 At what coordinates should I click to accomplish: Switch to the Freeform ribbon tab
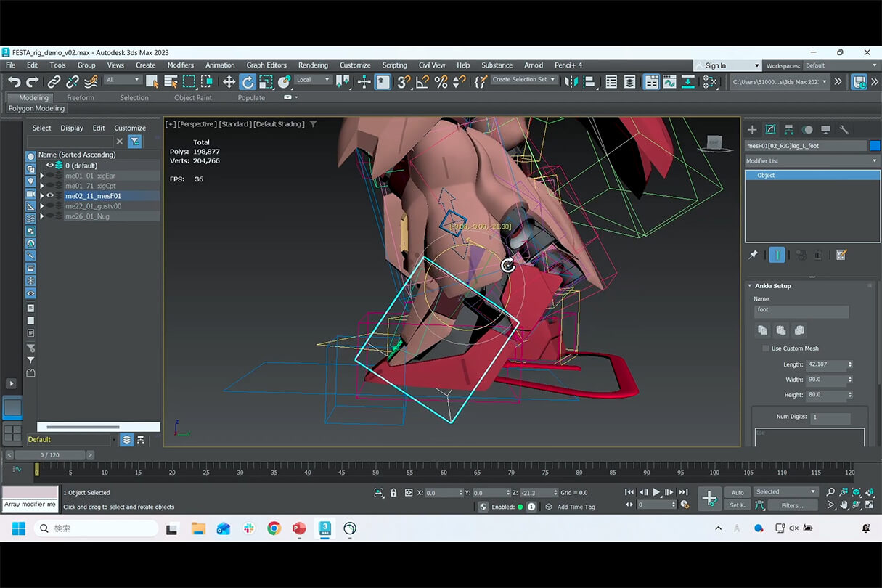coord(81,98)
